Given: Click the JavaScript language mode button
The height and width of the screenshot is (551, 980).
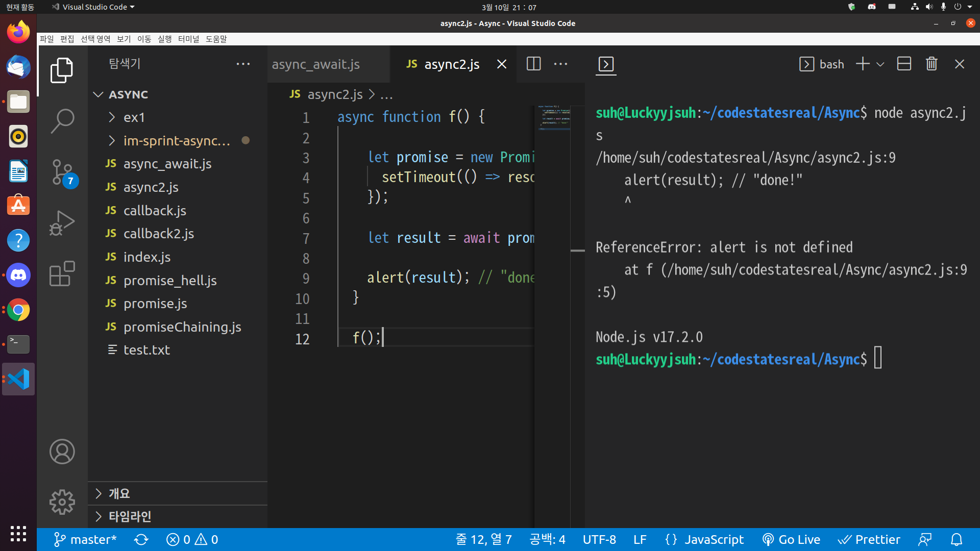Looking at the screenshot, I should 704,539.
